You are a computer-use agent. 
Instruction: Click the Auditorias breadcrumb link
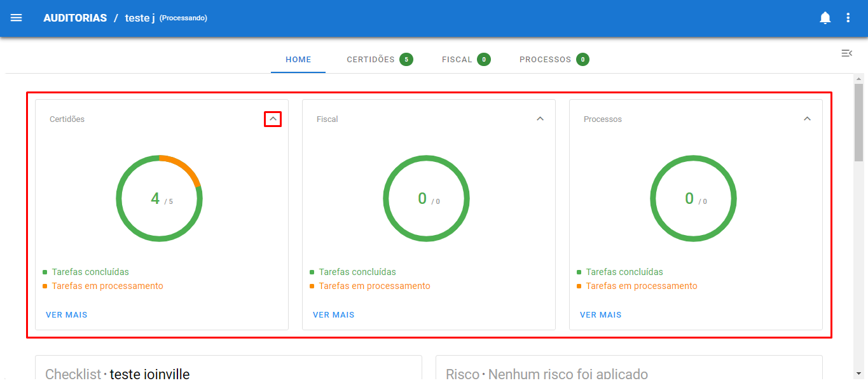tap(75, 18)
